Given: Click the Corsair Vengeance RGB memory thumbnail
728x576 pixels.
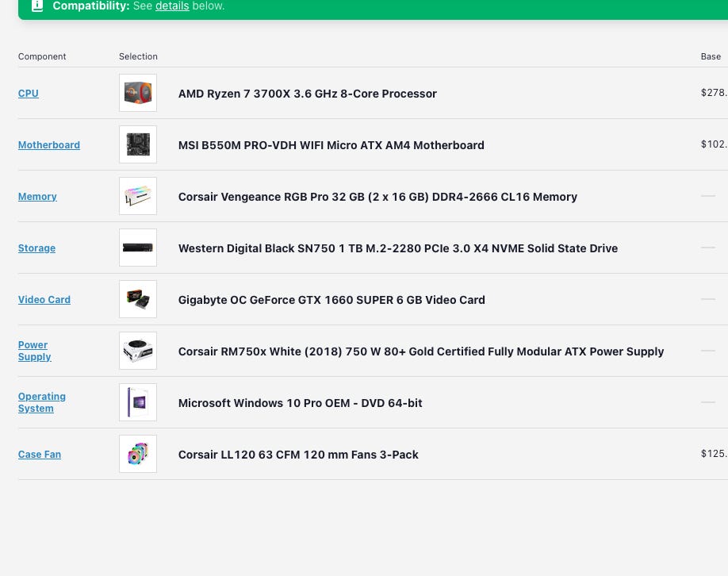Looking at the screenshot, I should (x=138, y=196).
